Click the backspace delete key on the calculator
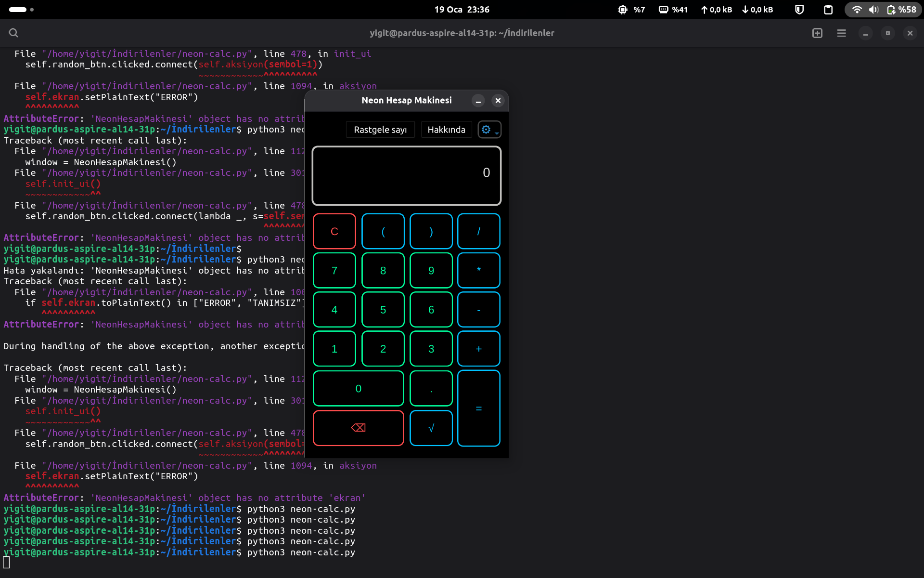 [358, 428]
